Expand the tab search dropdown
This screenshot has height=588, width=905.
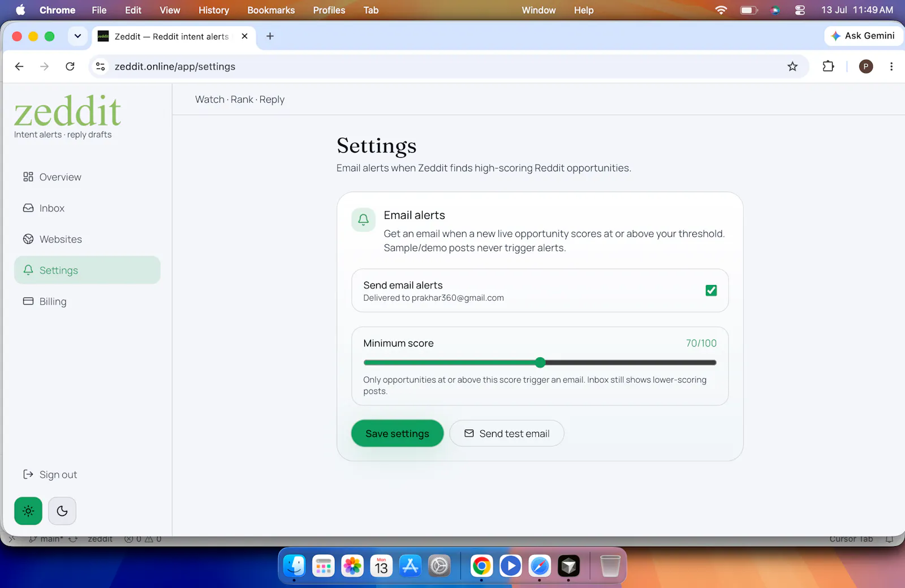click(77, 36)
